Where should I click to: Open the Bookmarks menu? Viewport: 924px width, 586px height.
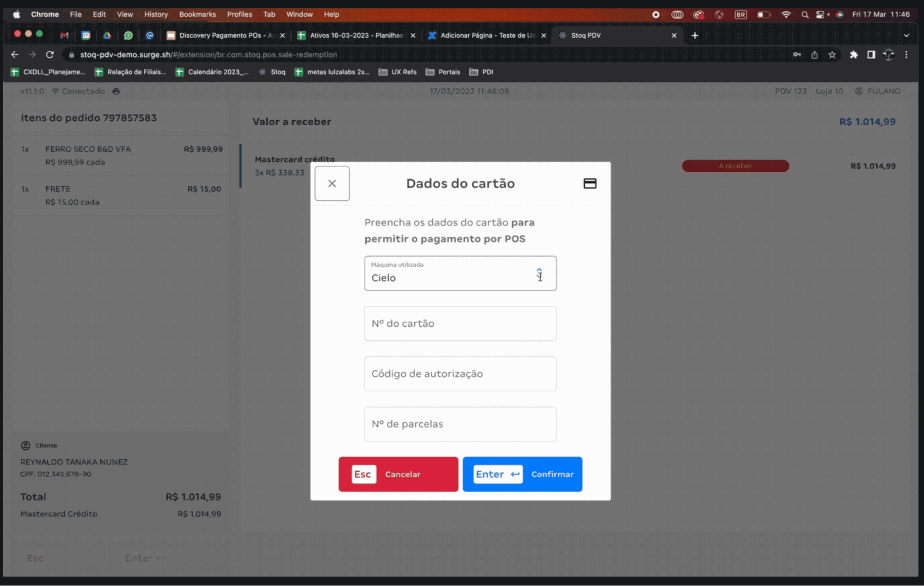tap(197, 14)
